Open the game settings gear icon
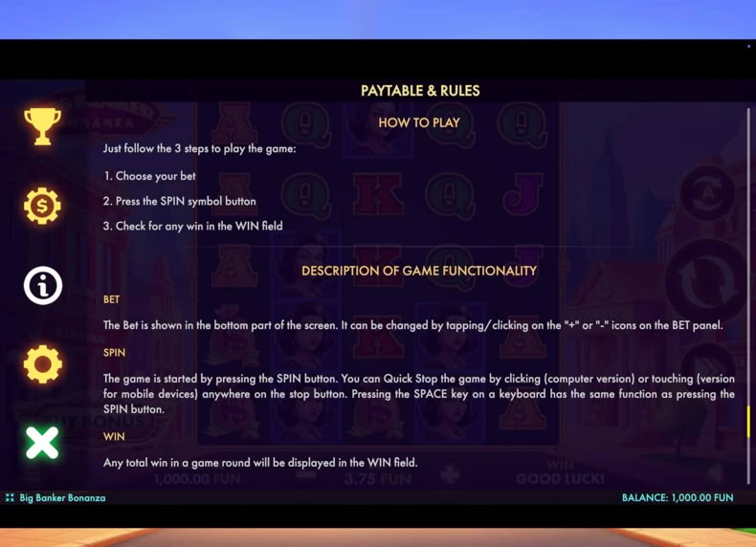The height and width of the screenshot is (547, 756). click(43, 364)
